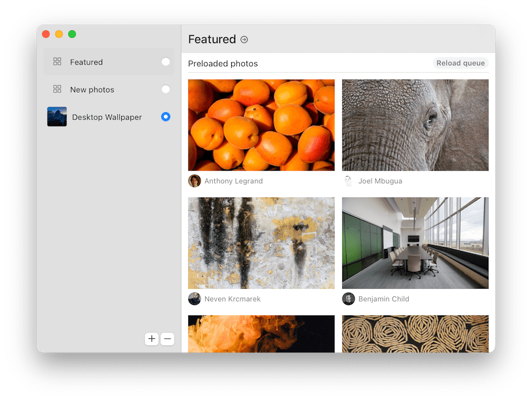Image resolution: width=532 pixels, height=401 pixels.
Task: Add a new source with the plus button
Action: tap(151, 339)
